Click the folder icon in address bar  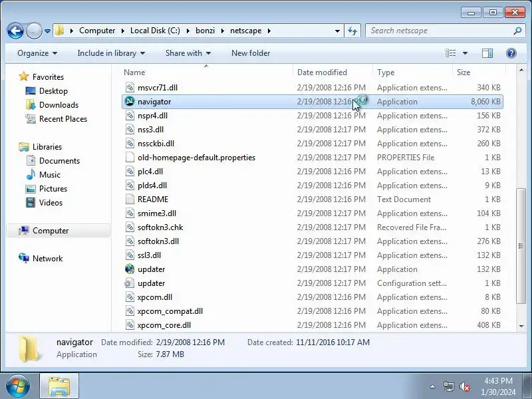point(60,31)
